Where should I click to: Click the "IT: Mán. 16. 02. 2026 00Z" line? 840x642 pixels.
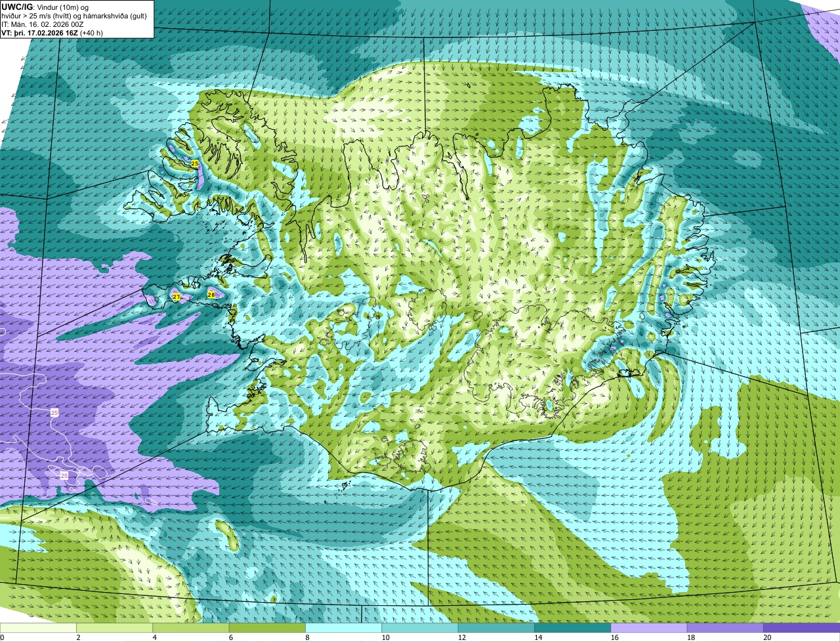[x=42, y=24]
